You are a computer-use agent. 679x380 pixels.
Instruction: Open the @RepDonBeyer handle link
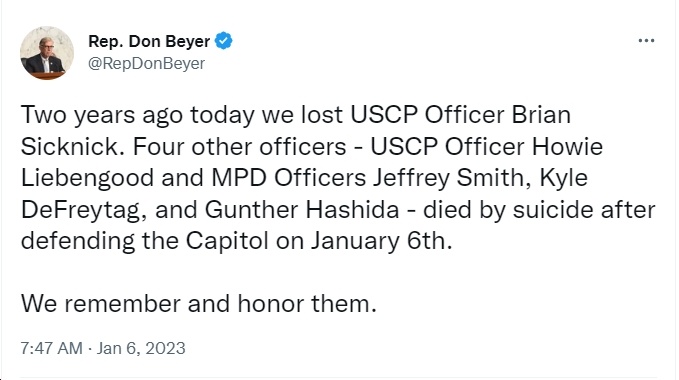click(146, 64)
